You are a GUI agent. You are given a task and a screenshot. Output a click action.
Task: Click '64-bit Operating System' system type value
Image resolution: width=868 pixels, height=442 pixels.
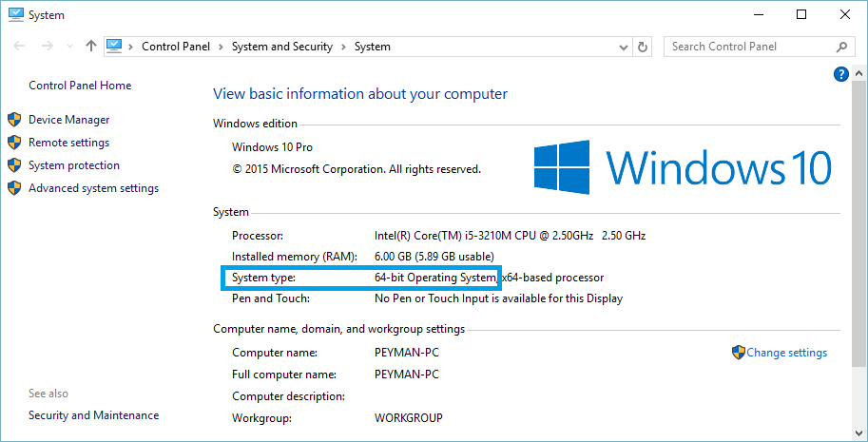(435, 278)
